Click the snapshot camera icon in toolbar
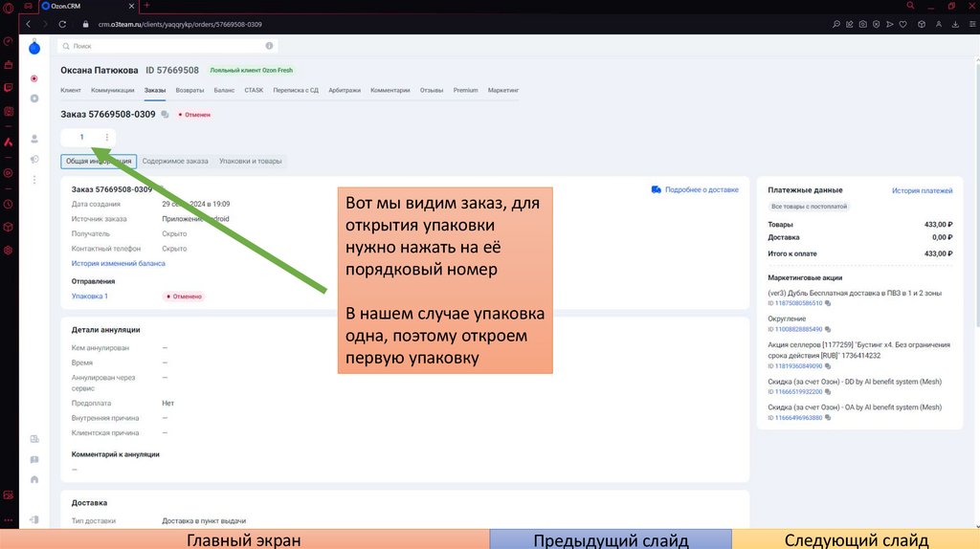The width and height of the screenshot is (980, 549). [x=863, y=24]
